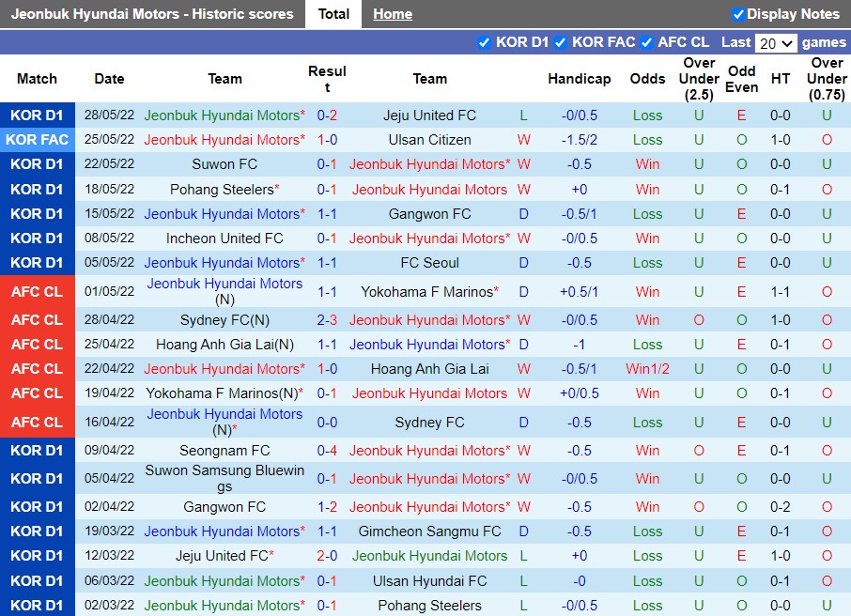Screen dimensions: 851x616
Task: Click Jeonbuk Hyundai Motors in the top row
Action: coord(224,115)
